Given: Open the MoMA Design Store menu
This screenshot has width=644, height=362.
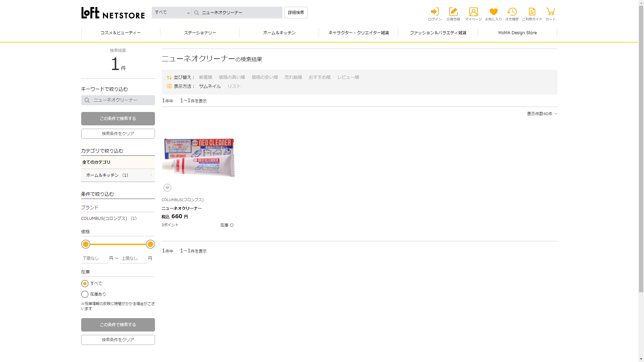Looking at the screenshot, I should (x=517, y=33).
